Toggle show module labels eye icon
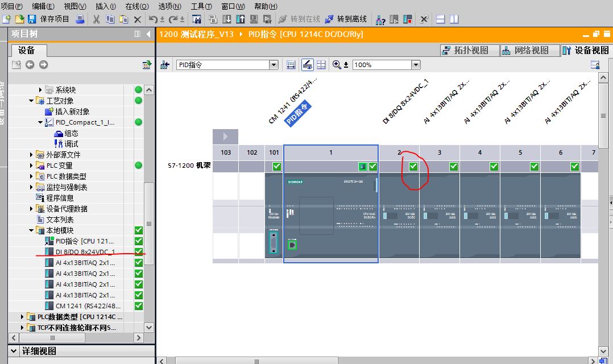Image resolution: width=613 pixels, height=364 pixels. coord(308,65)
